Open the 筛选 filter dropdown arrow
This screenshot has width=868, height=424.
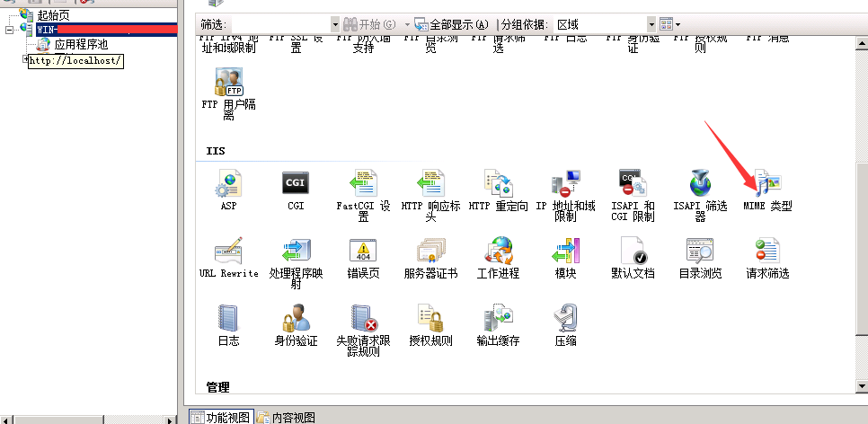tap(335, 24)
